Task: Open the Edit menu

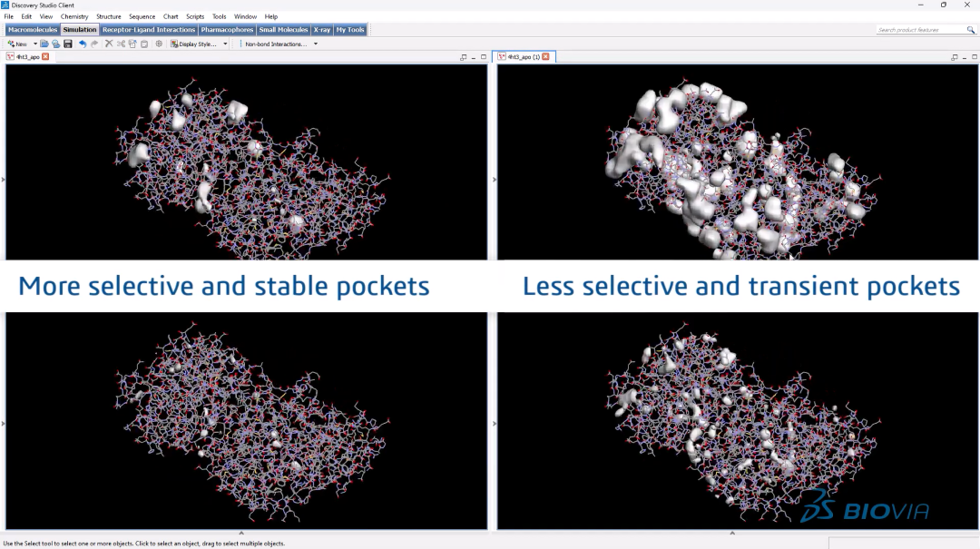Action: click(26, 16)
